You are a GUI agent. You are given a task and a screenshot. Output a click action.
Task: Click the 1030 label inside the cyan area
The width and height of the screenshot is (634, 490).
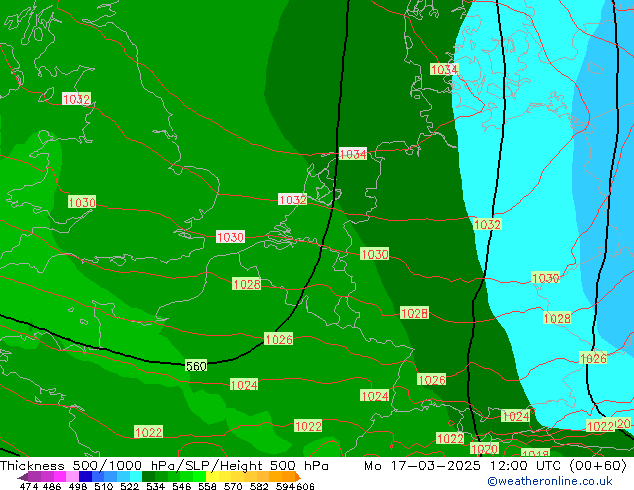545,278
